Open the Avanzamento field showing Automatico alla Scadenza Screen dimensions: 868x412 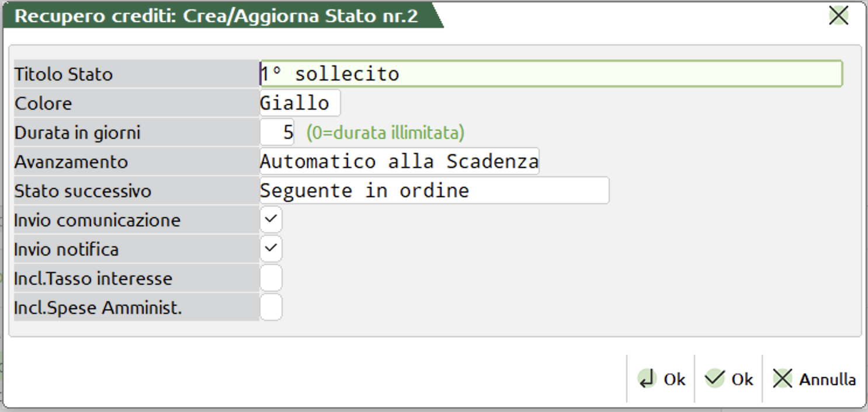tap(400, 162)
